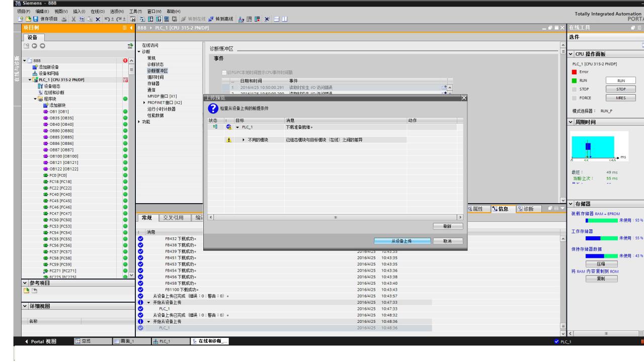The image size is (644, 362).
Task: Open the 项目(P) menu
Action: tap(25, 11)
